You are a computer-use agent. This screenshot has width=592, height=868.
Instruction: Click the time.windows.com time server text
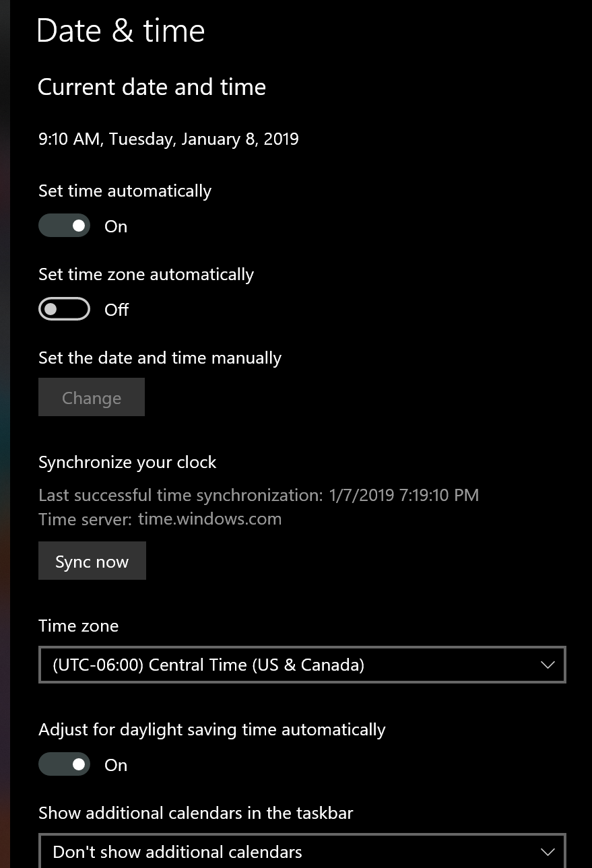pos(209,519)
